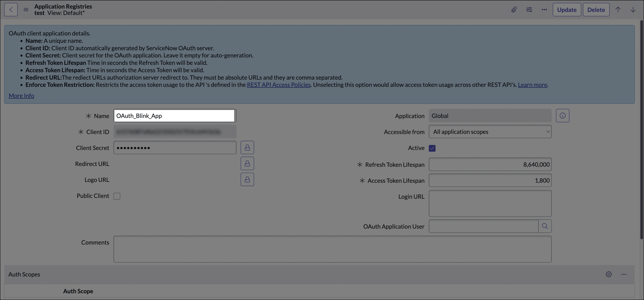Unlock the Logo URL lock icon
Screen dimensions: 644x300
click(x=247, y=179)
